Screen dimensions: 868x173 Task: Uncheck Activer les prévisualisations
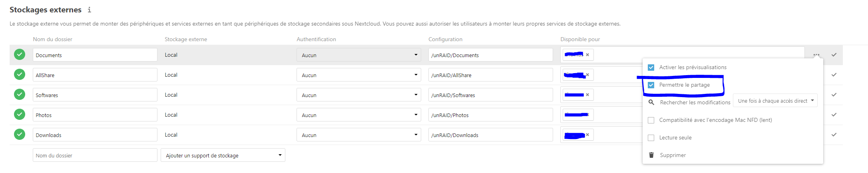(651, 68)
